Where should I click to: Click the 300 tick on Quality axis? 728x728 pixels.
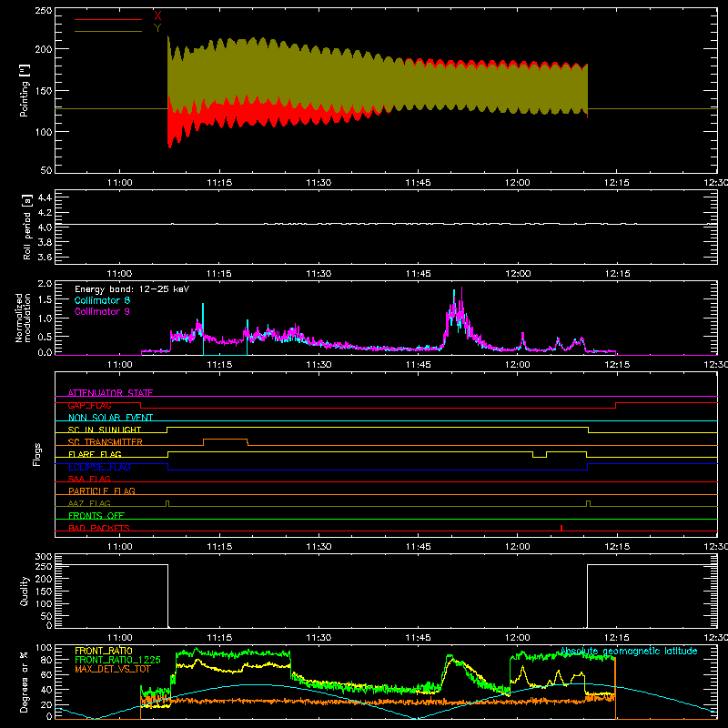coord(43,557)
